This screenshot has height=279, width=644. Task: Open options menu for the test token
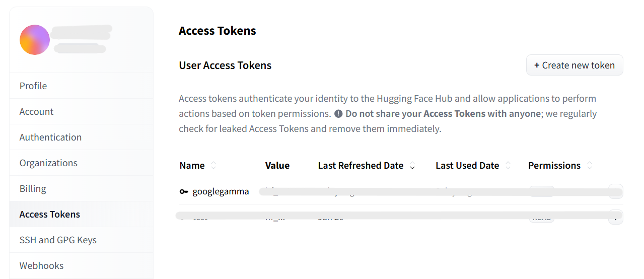point(615,218)
